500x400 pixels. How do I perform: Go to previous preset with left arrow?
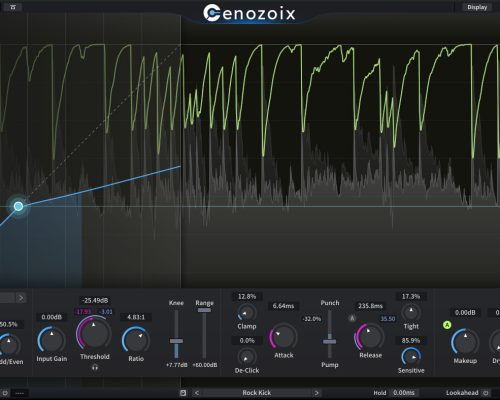[197, 393]
